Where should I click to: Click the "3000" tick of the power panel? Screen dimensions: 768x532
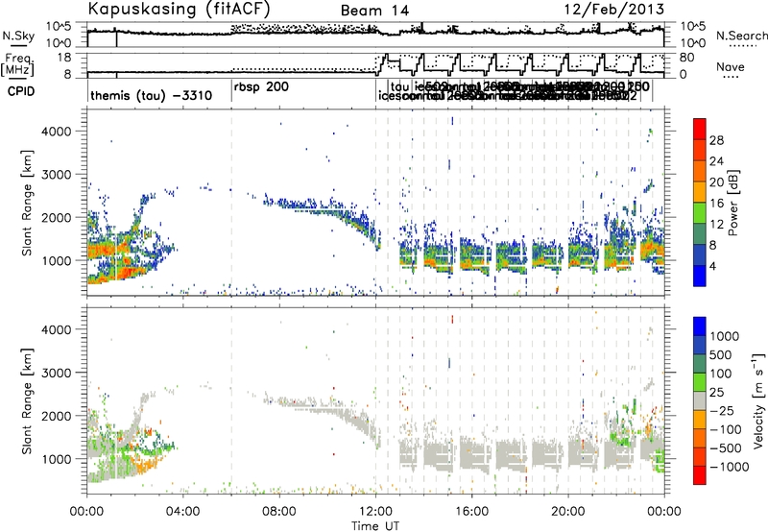click(56, 175)
